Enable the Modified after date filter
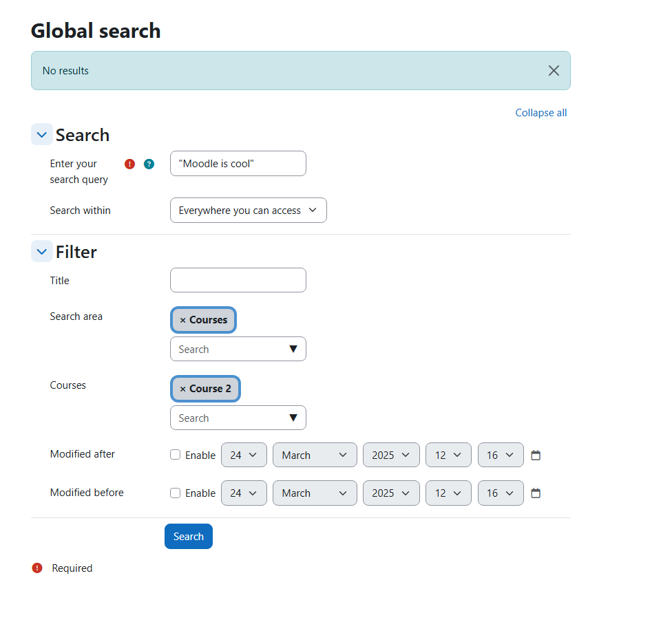Viewport: 672px width, 622px height. click(176, 455)
